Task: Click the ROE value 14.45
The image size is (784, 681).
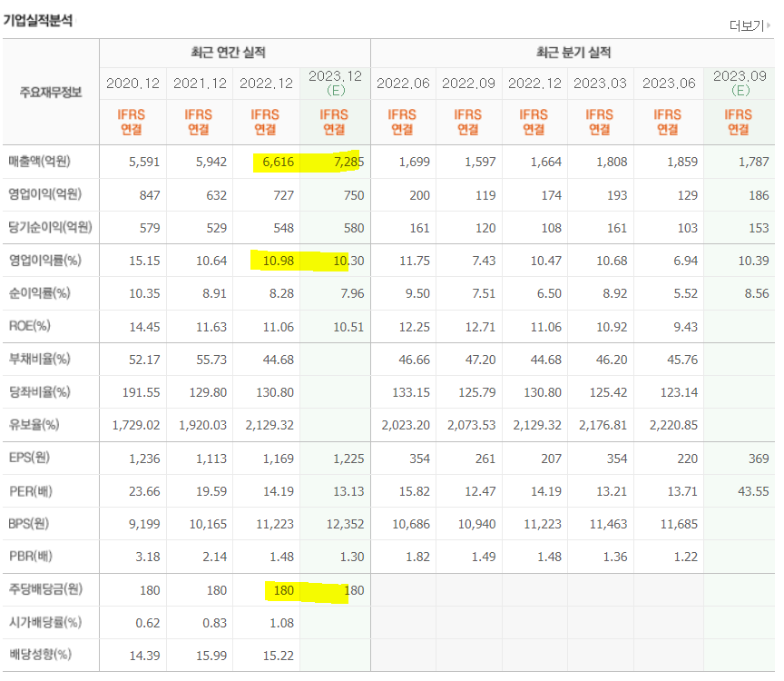Action: click(x=144, y=327)
